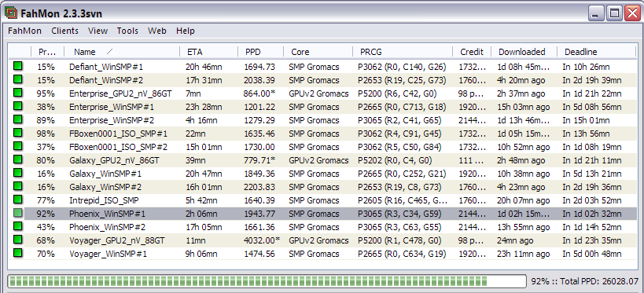Click the 7mn ETA value
Viewport: 644px width, 293px height.
tap(193, 93)
